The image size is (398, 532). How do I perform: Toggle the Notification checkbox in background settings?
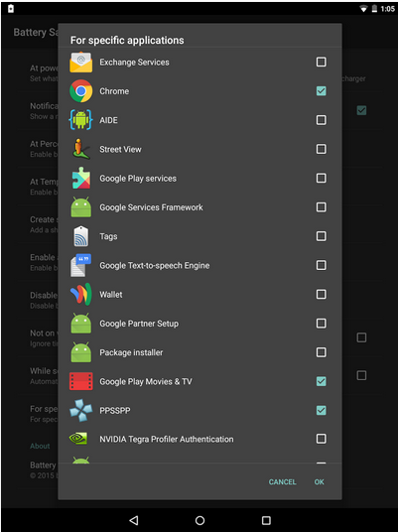pos(361,110)
